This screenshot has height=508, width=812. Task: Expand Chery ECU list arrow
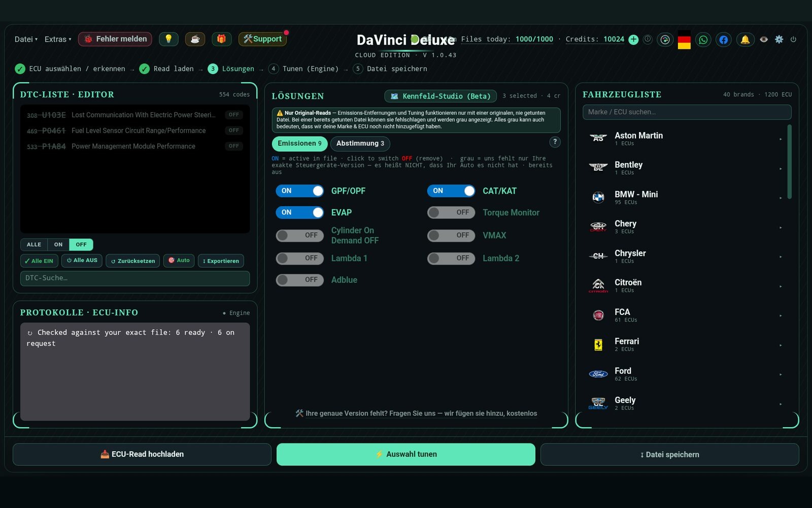(781, 227)
